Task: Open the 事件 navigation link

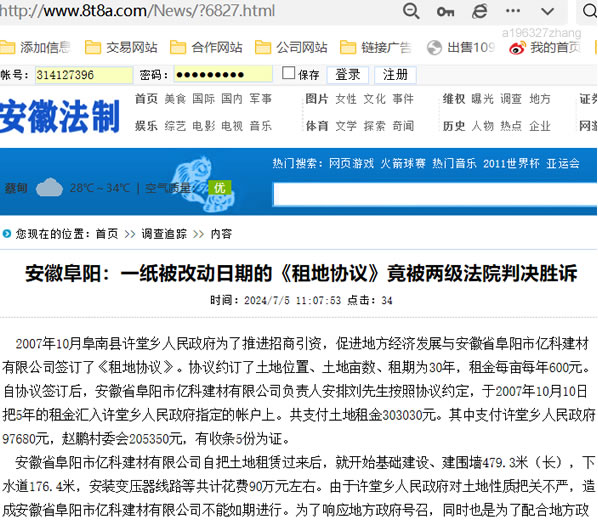Action: coord(403,99)
